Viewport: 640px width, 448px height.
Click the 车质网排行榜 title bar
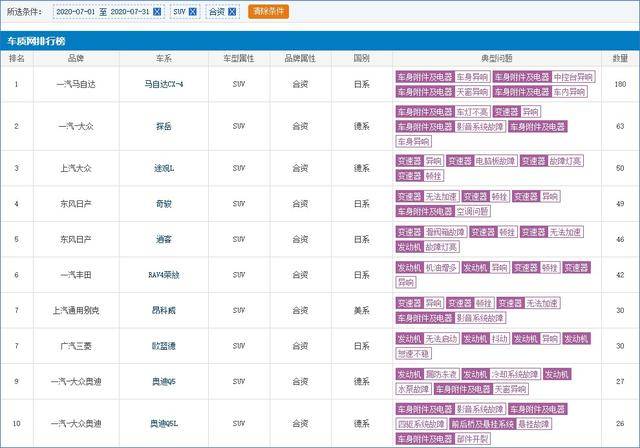(320, 41)
